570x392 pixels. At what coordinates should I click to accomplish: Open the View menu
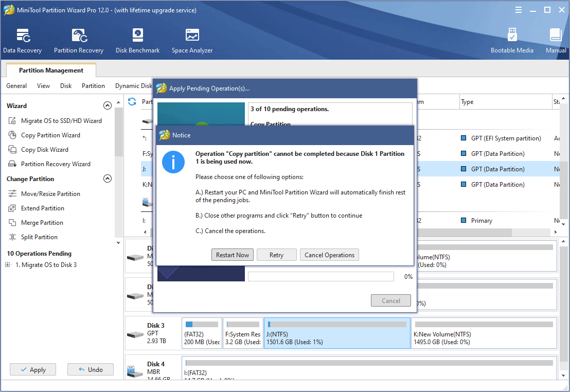pyautogui.click(x=43, y=86)
